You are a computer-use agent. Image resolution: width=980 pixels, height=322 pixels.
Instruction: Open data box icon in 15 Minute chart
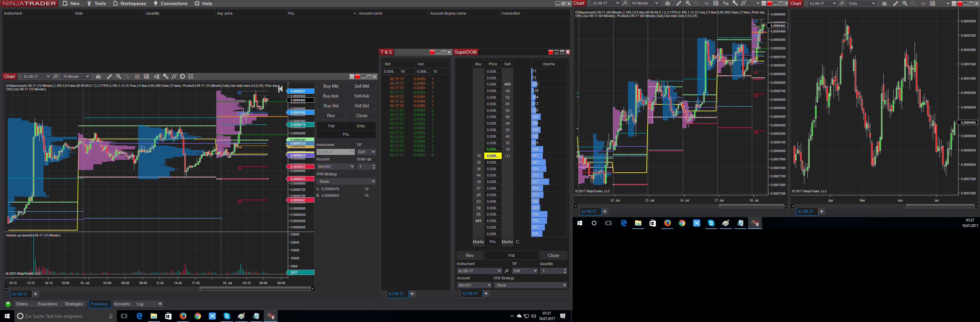coord(146,76)
